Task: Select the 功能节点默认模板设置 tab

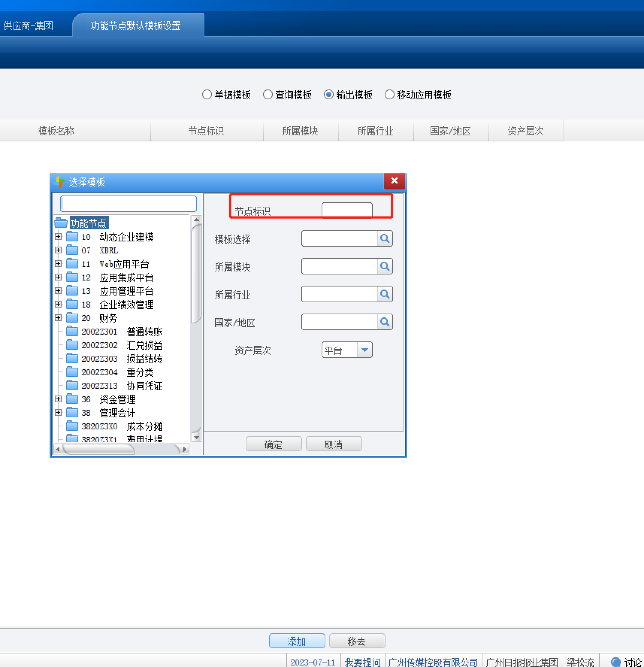Action: [136, 25]
